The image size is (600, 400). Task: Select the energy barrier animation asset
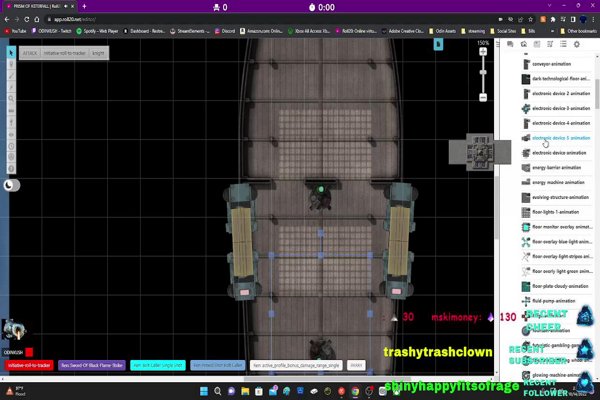pyautogui.click(x=557, y=168)
